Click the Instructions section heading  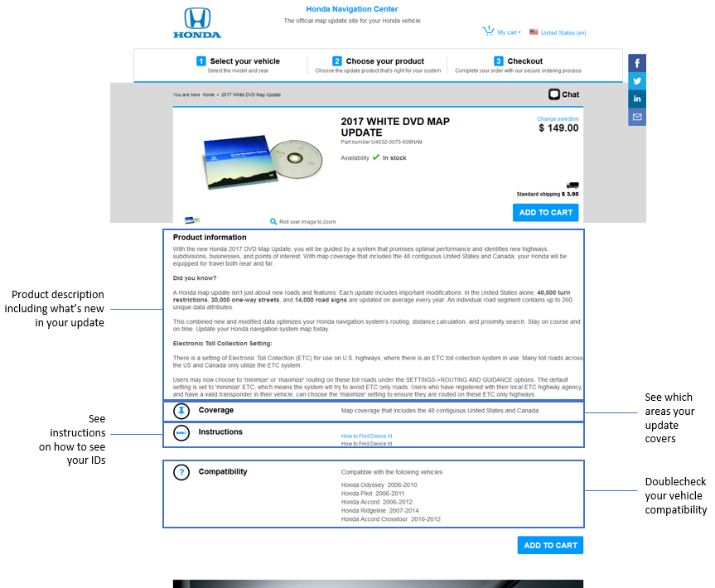tap(220, 432)
